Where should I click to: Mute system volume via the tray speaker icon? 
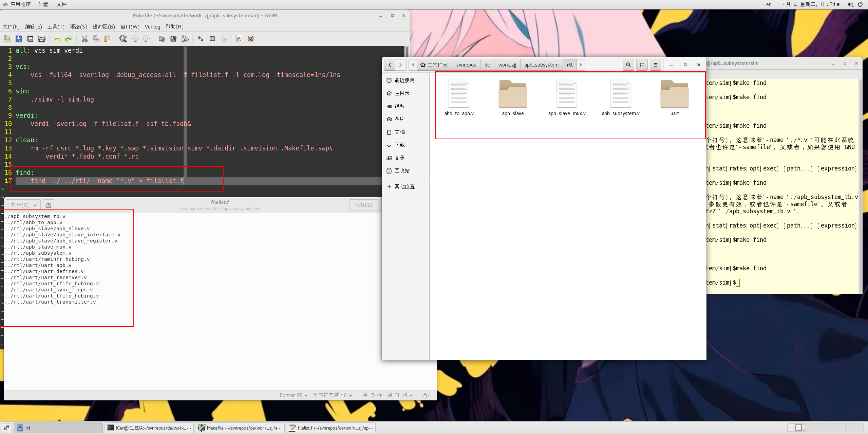click(850, 4)
